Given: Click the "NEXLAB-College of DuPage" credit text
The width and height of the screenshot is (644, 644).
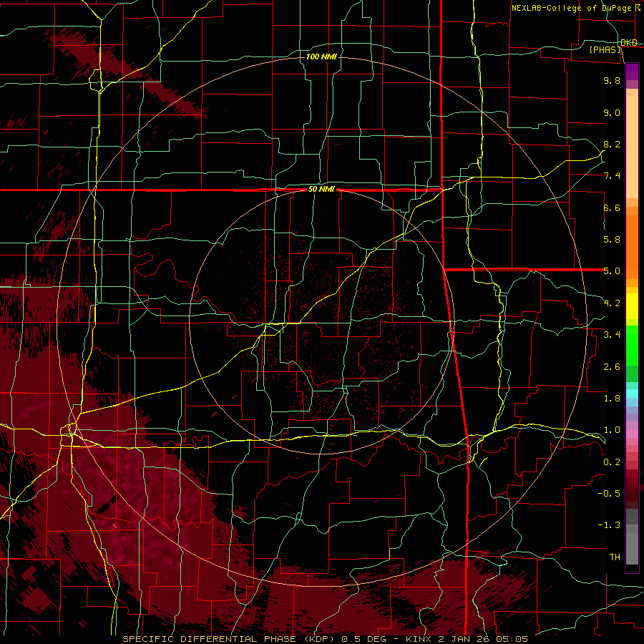Looking at the screenshot, I should click(x=571, y=8).
